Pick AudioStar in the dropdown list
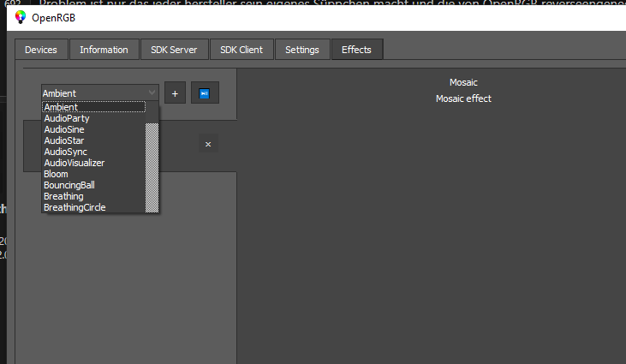Image resolution: width=626 pixels, height=364 pixels. (94, 140)
